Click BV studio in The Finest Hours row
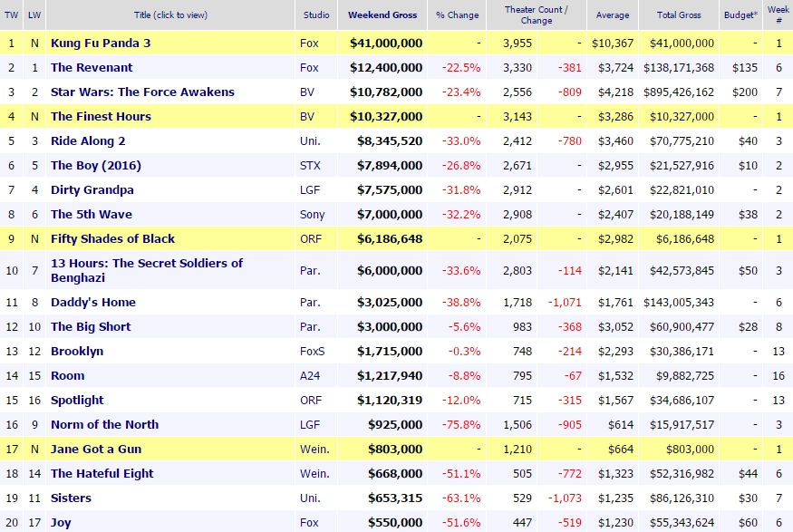This screenshot has width=793, height=532. click(x=307, y=116)
